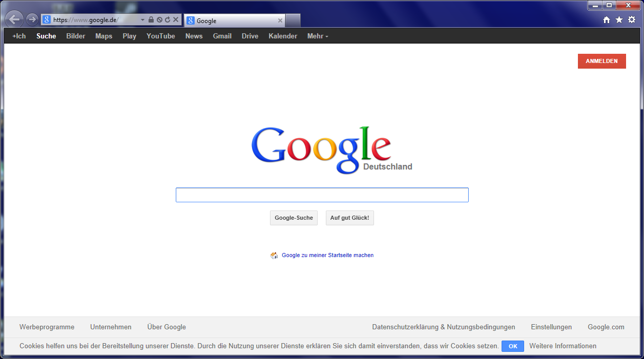Click the red ANMELDEN button
The image size is (644, 359).
point(602,61)
